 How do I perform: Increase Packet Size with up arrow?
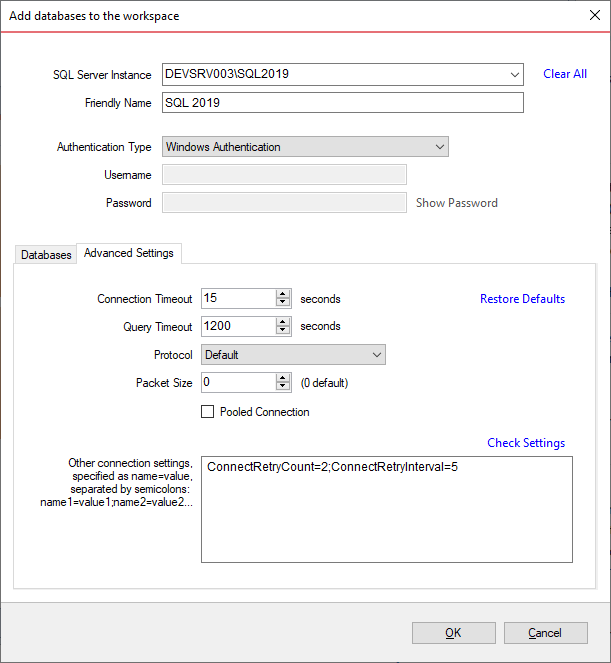pyautogui.click(x=282, y=378)
